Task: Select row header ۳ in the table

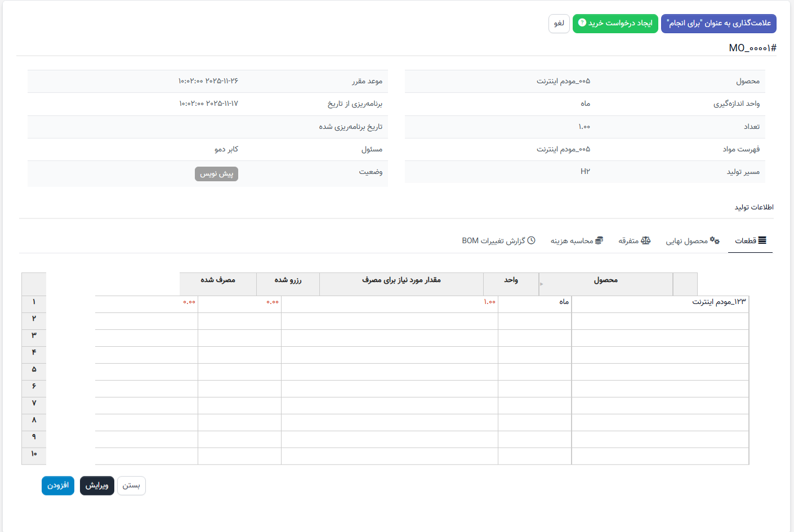Action: (x=34, y=338)
